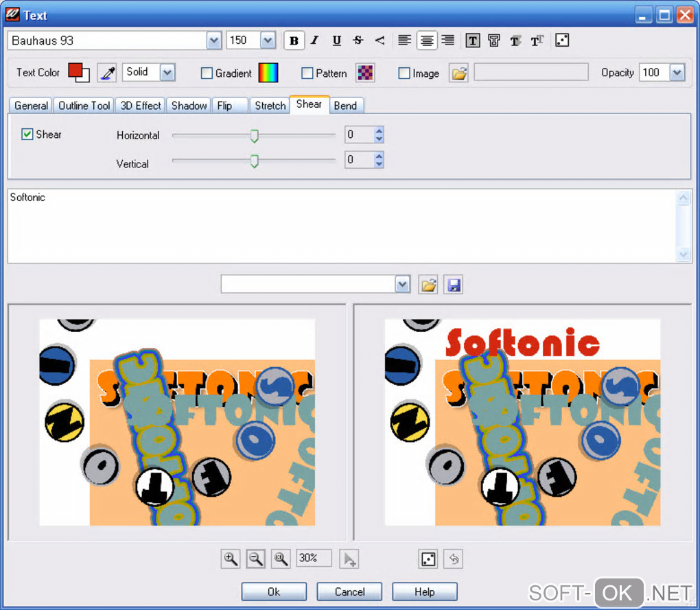Switch to the Outline Tool tab
Viewport: 700px width, 610px height.
(x=84, y=106)
